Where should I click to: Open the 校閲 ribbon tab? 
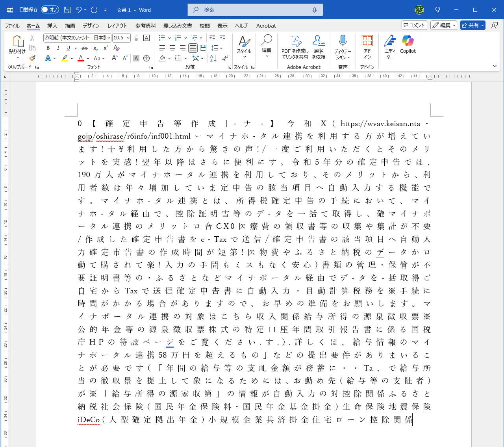click(204, 26)
